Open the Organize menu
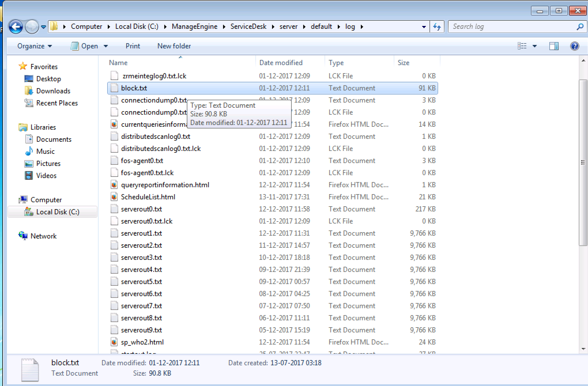Screen dimensions: 588x386 35,46
